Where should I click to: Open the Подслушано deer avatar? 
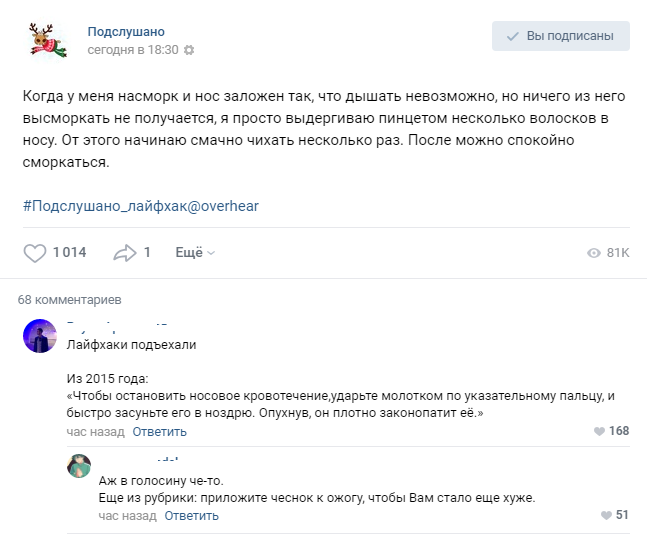[x=46, y=39]
